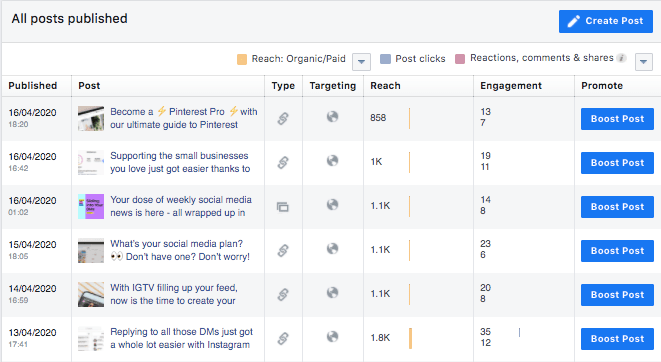Screen dimensions: 661x362
Task: Click the Create Post button
Action: 606,21
